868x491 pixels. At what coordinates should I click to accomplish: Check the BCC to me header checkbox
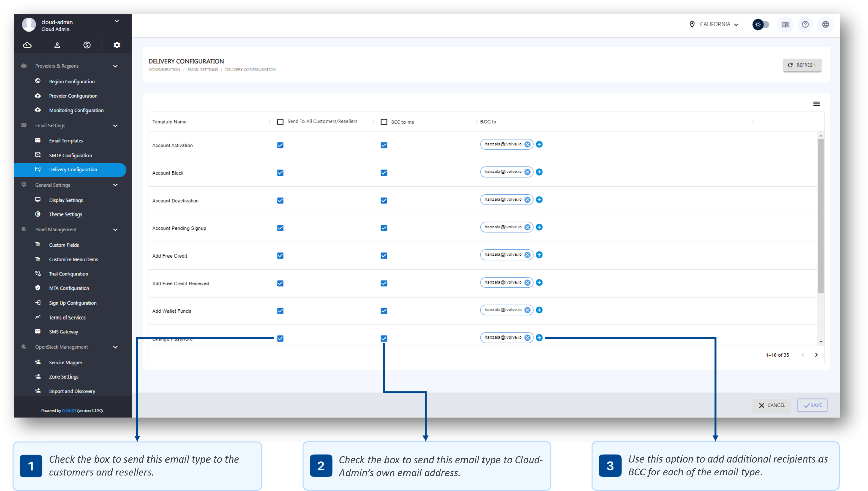click(x=384, y=122)
